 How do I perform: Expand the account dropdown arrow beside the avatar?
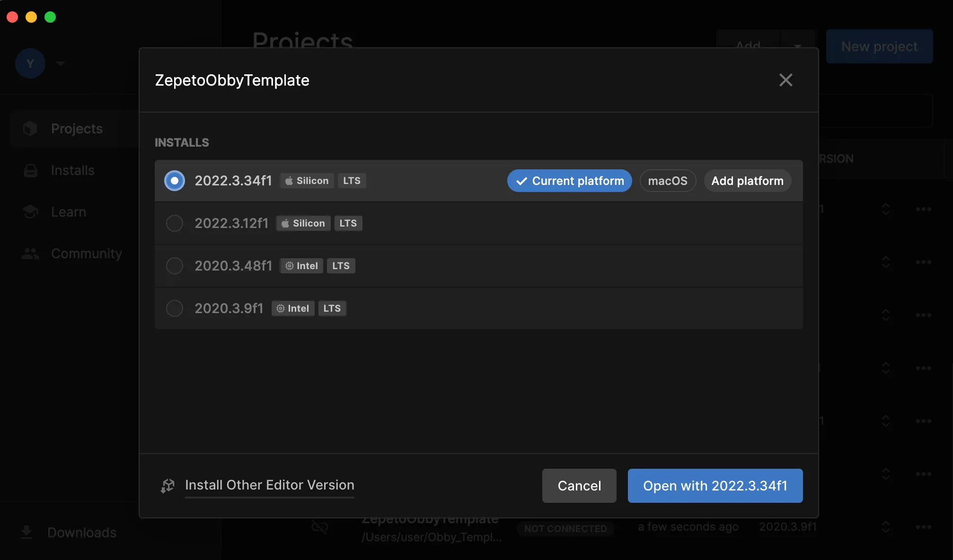coord(60,63)
